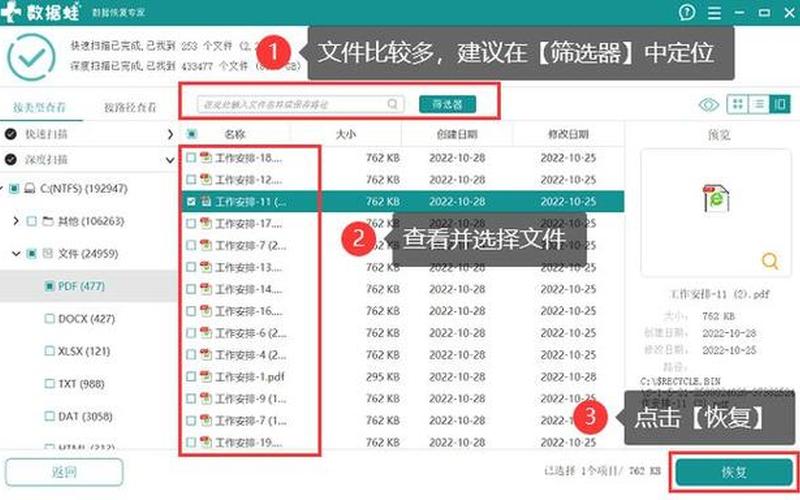This screenshot has width=800, height=500.
Task: Check the box for 工作安排-4 (2...
Action: tap(191, 355)
